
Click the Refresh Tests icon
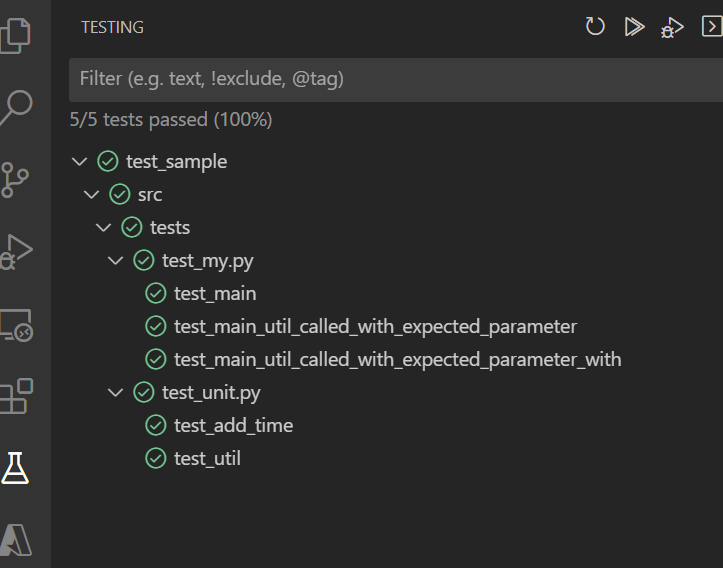click(x=595, y=26)
